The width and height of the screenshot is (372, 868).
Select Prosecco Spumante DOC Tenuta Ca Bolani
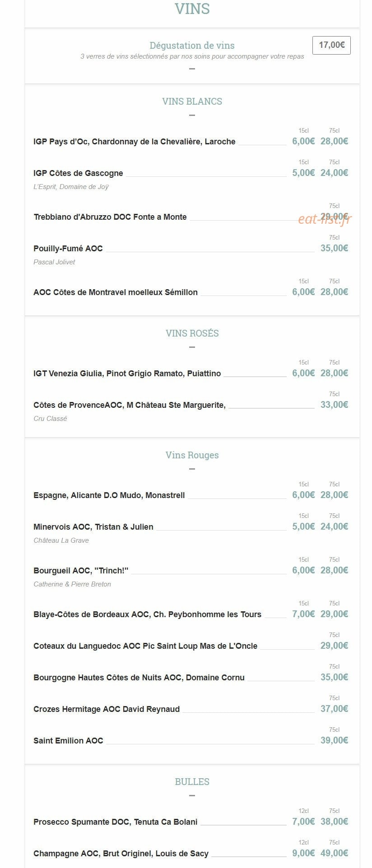click(x=116, y=822)
